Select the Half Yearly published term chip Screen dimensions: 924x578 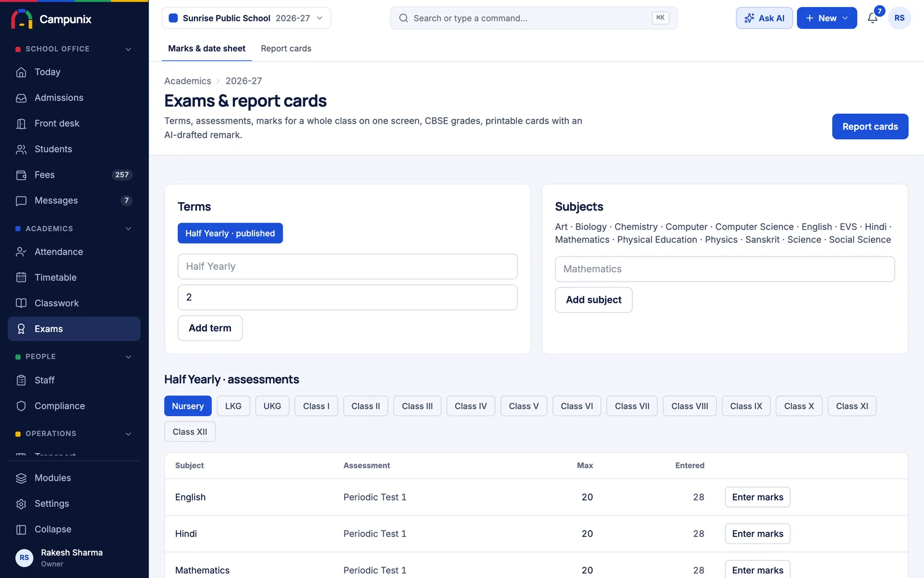pos(230,234)
